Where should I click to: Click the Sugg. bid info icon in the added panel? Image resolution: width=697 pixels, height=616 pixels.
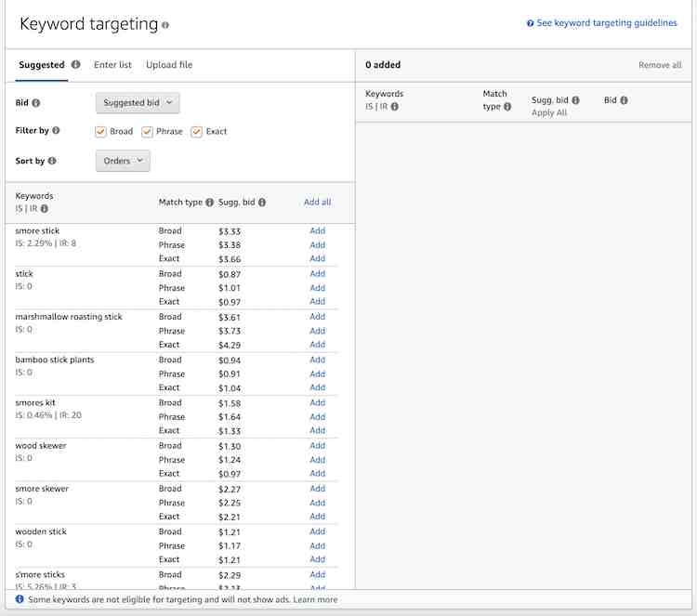[x=575, y=100]
